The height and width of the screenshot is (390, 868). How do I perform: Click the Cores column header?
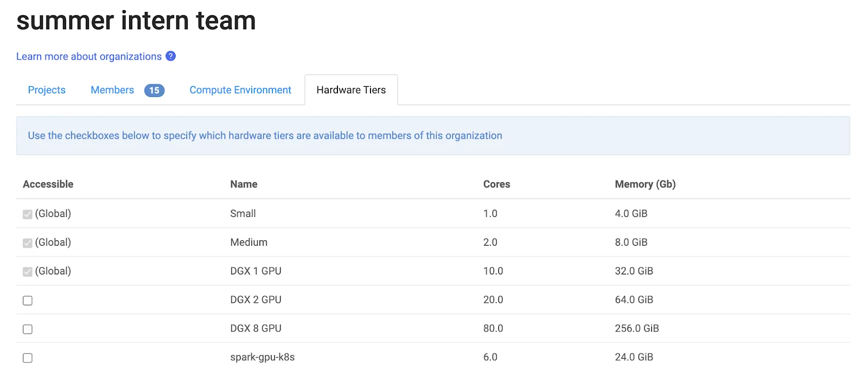point(496,184)
